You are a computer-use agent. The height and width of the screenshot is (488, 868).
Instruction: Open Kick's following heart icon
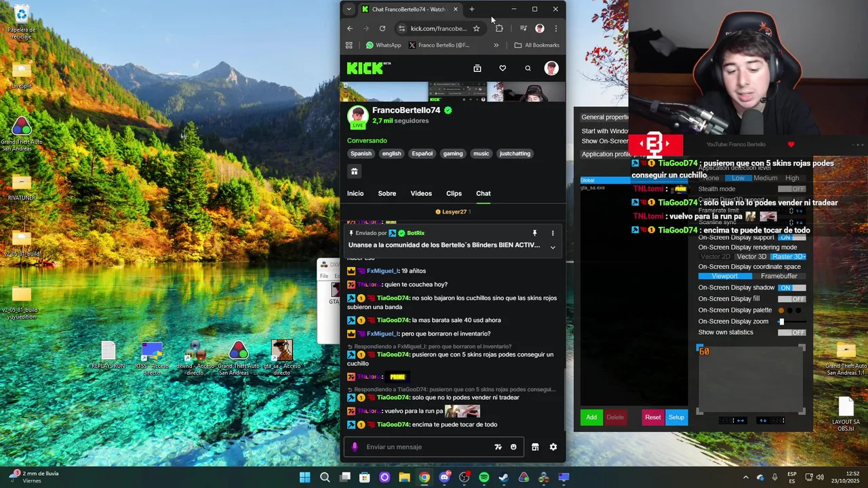tap(502, 68)
